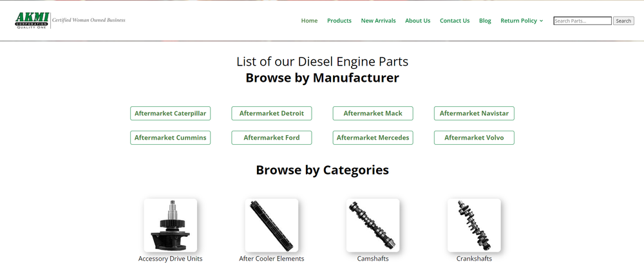Open the Accessory Drive Units product image

[x=171, y=225]
